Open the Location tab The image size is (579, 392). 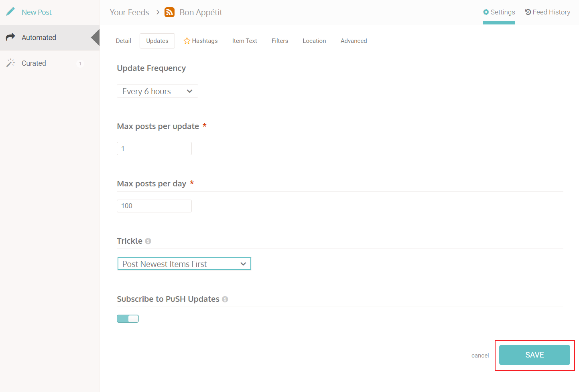point(314,41)
